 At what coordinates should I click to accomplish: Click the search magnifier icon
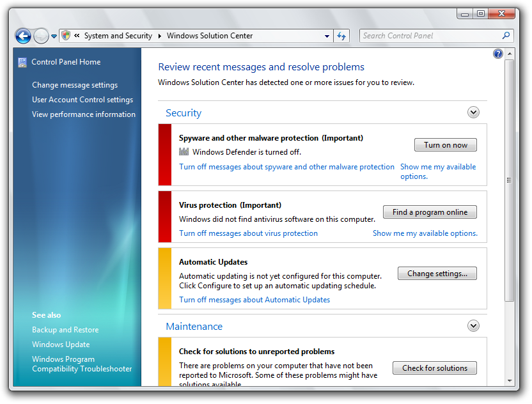point(506,35)
